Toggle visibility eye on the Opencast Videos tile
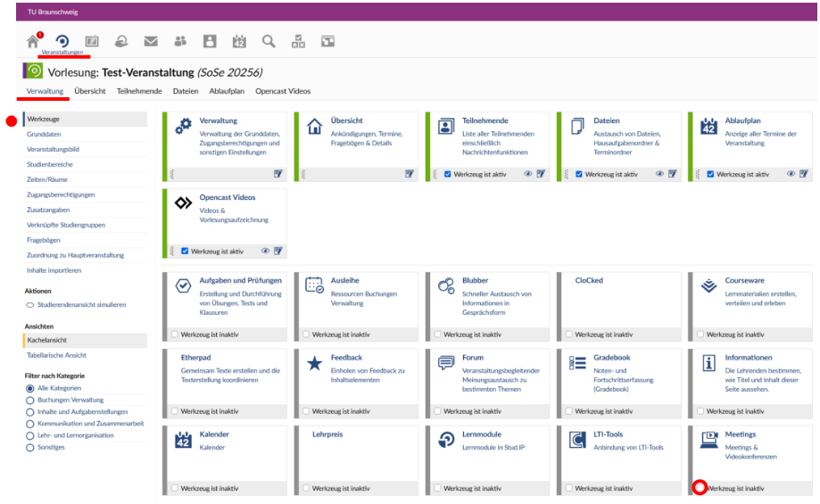The image size is (820, 504). click(x=265, y=251)
